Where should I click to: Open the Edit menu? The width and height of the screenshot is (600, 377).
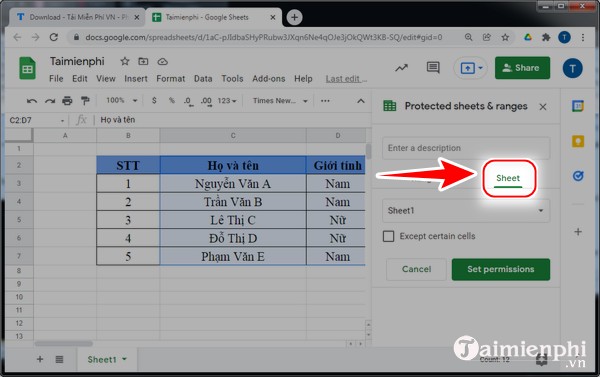[80, 79]
